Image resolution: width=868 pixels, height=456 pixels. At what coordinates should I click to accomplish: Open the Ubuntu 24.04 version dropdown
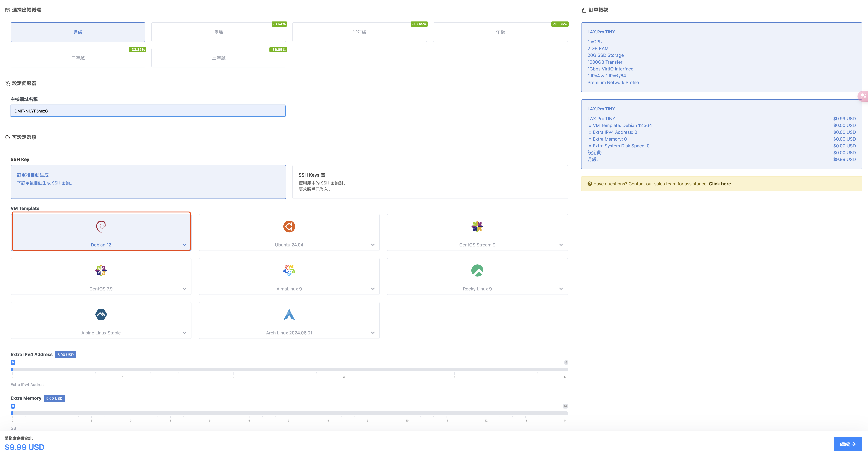pos(373,245)
